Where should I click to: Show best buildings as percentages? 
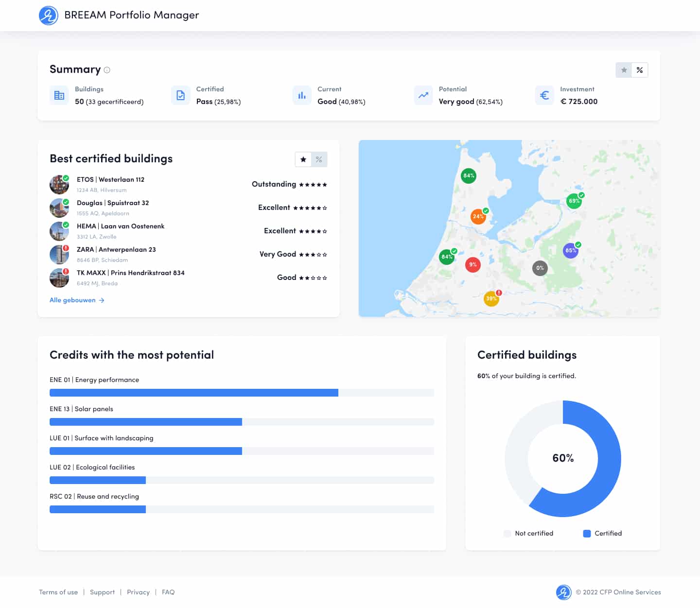pos(319,159)
